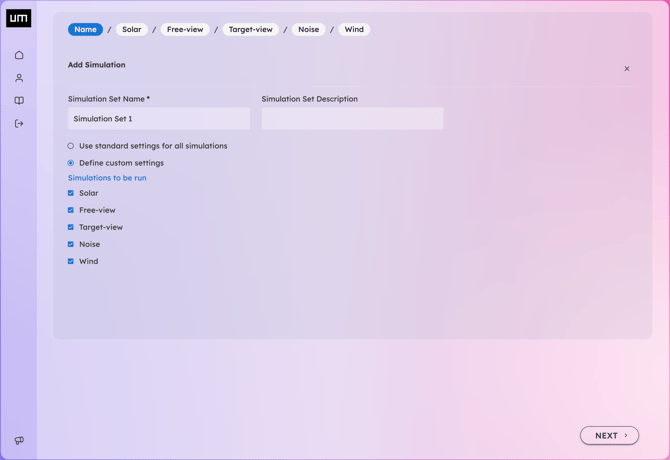Click the logout icon in sidebar
This screenshot has width=670, height=460.
click(x=19, y=123)
